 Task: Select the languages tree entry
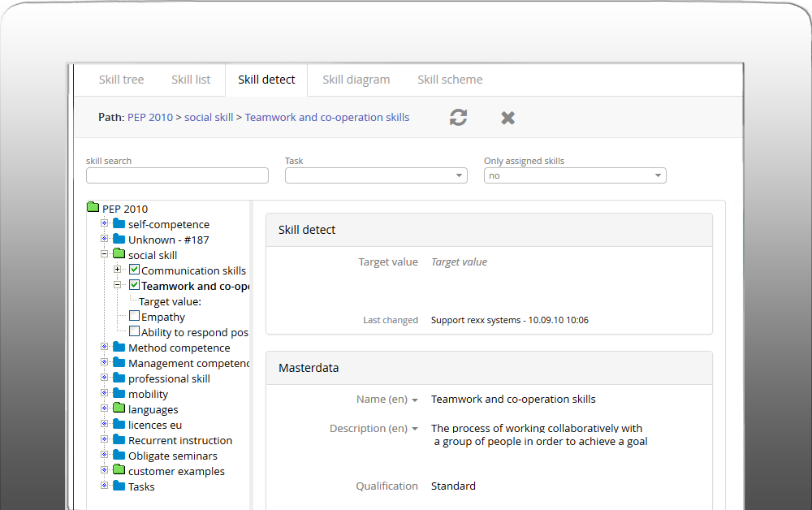point(153,409)
